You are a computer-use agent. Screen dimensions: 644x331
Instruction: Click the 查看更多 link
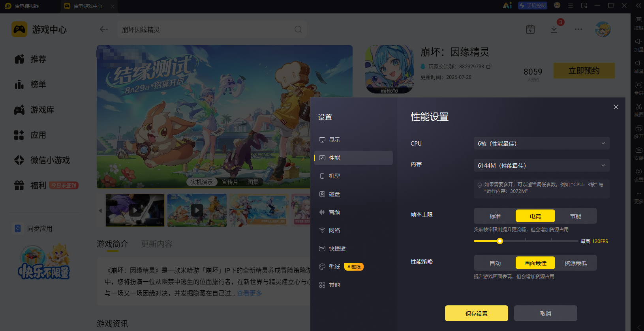[x=250, y=293]
